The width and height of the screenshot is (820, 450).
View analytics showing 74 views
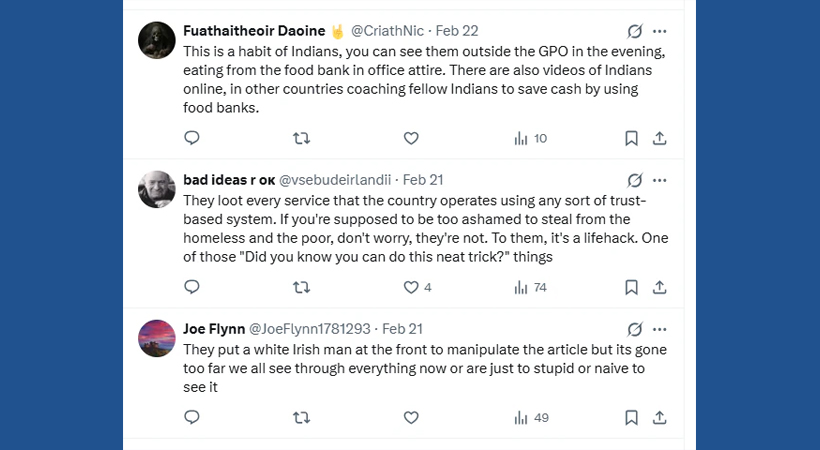tap(530, 287)
